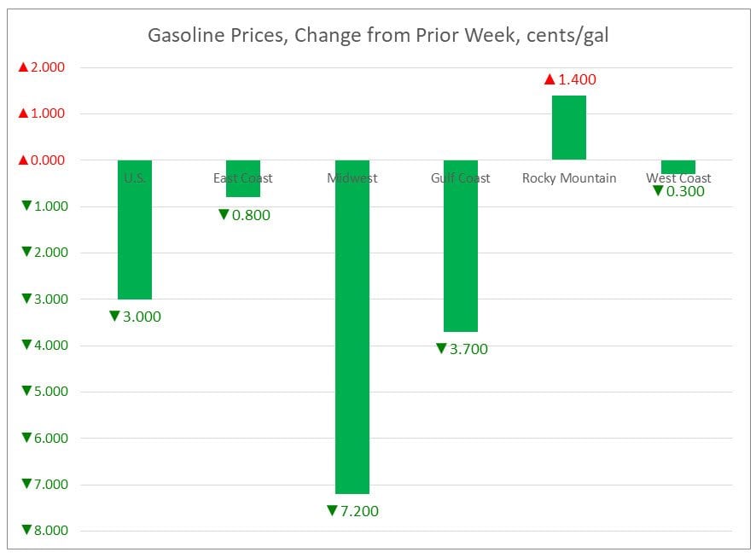The width and height of the screenshot is (756, 558).
Task: Click the red triangle on the 0.000 axis label
Action: tap(24, 160)
